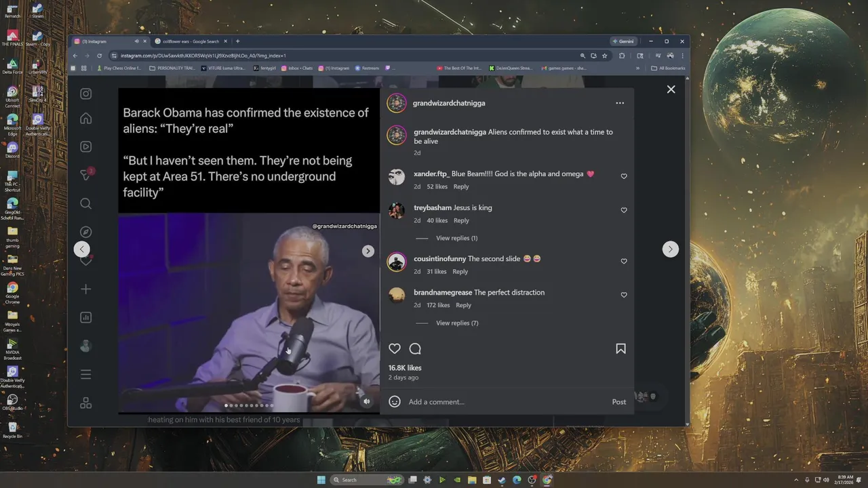
Task: Go back in Chrome
Action: pyautogui.click(x=75, y=56)
